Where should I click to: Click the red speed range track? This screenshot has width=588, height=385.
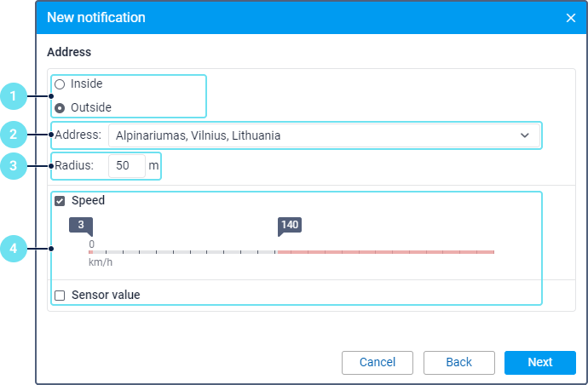[385, 252]
